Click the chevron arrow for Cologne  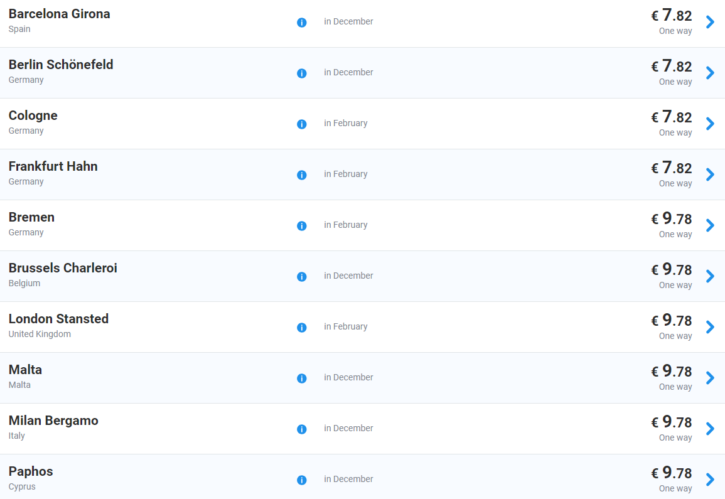coord(710,124)
